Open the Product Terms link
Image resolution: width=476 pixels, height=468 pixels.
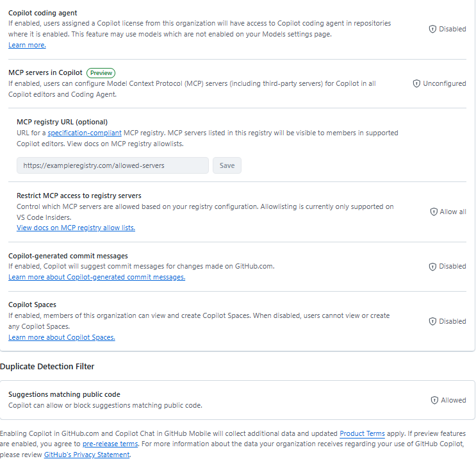click(362, 433)
